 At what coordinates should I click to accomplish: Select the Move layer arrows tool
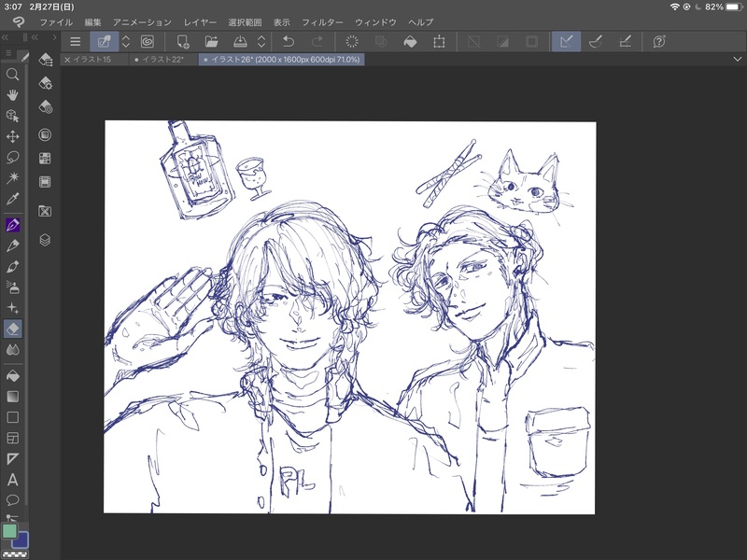[13, 136]
